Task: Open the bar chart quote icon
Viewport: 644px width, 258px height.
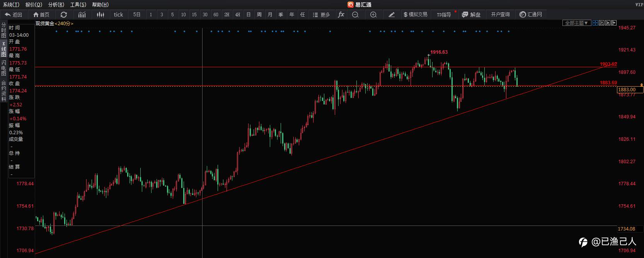Action: tap(82, 14)
